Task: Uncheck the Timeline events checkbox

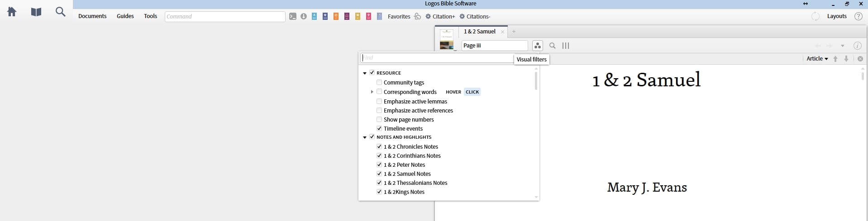Action: click(x=379, y=128)
